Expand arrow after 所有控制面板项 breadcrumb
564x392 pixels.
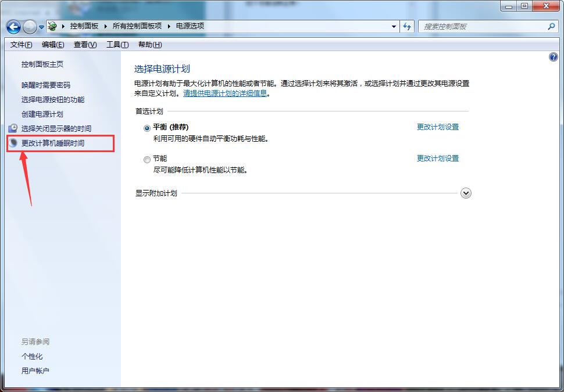[169, 26]
